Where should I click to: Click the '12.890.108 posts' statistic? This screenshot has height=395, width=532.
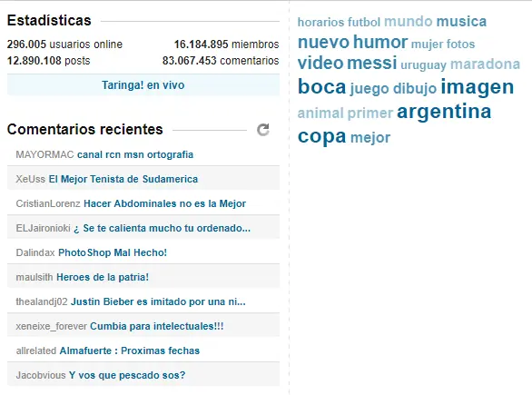tap(48, 61)
